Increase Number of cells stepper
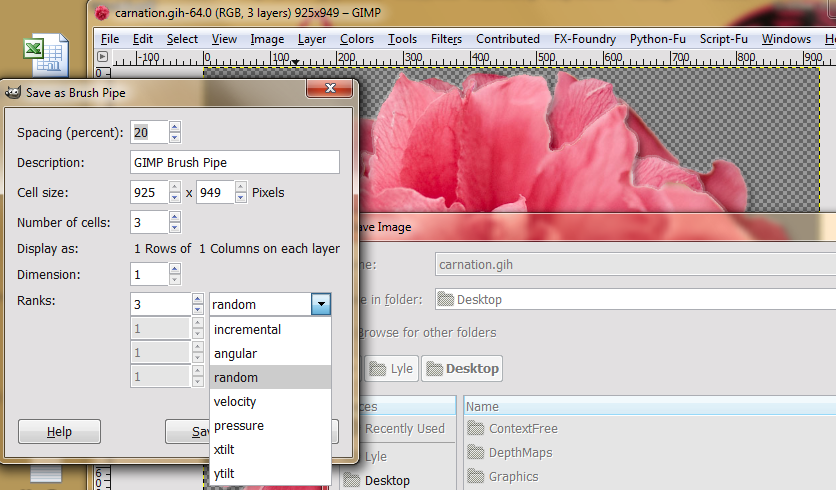 coord(175,216)
